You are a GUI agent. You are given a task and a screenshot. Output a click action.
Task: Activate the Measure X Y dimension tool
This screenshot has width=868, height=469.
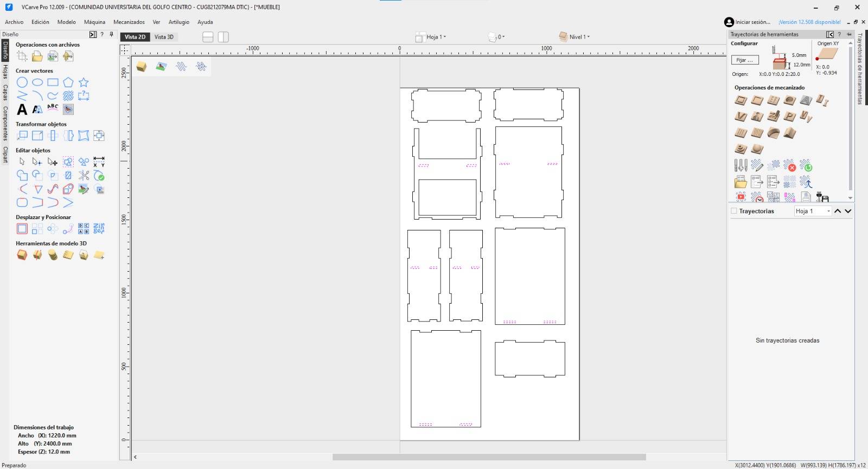(99, 162)
